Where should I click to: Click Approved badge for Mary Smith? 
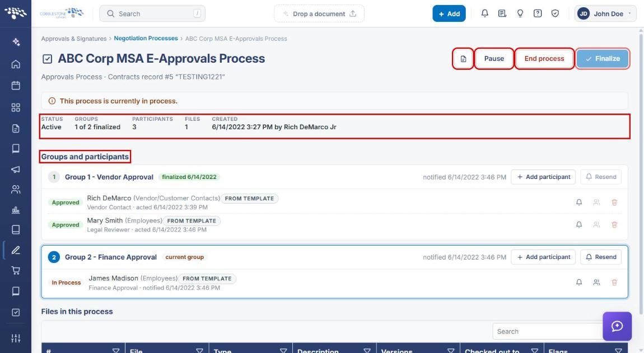click(x=66, y=224)
